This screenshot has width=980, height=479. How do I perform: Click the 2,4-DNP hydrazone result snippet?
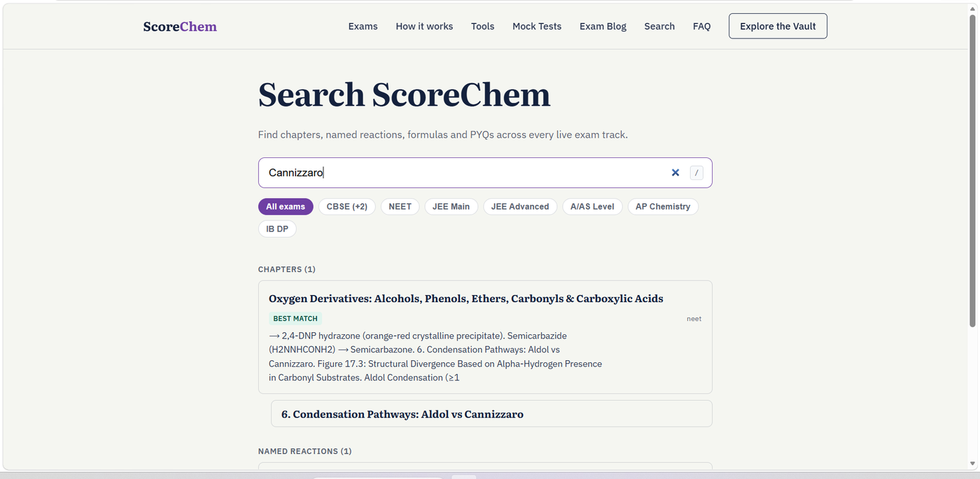435,357
